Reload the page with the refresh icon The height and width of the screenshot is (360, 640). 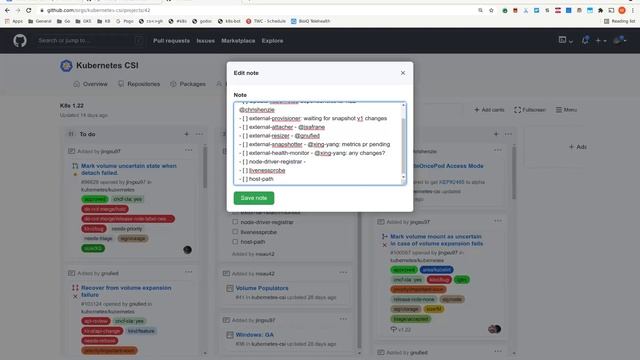29,10
